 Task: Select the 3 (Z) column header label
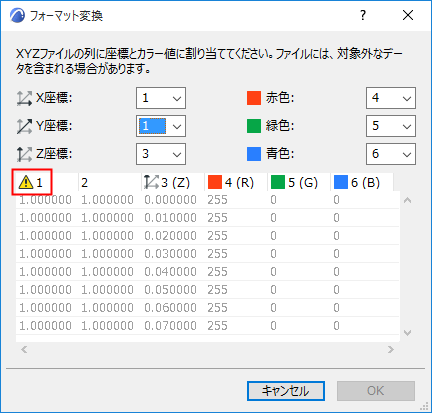[176, 183]
